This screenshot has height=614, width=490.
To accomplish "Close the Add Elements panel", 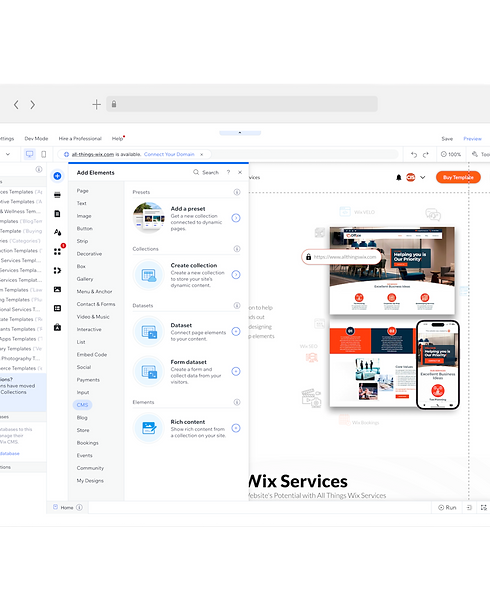I will click(x=240, y=172).
